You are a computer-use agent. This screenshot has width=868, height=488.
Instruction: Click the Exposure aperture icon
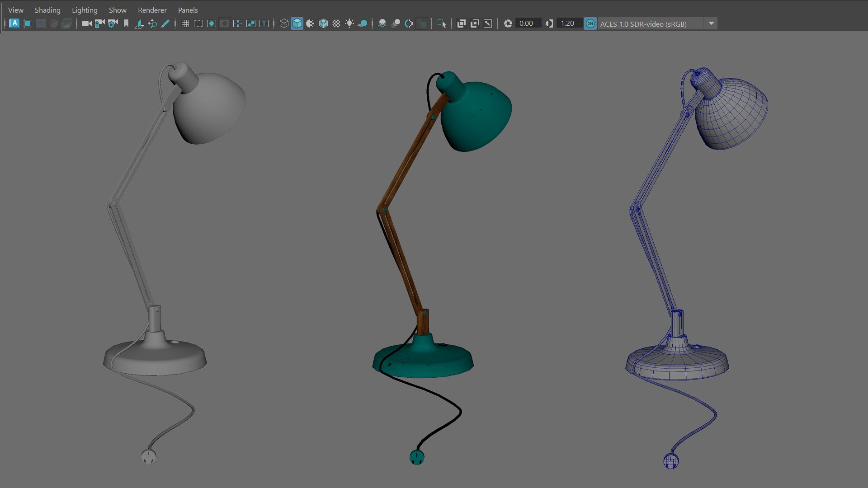tap(508, 23)
